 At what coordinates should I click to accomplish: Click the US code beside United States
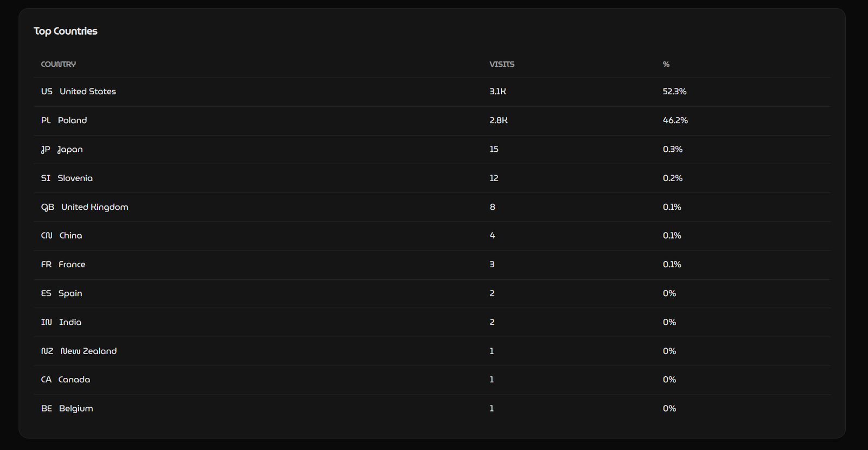(x=47, y=91)
